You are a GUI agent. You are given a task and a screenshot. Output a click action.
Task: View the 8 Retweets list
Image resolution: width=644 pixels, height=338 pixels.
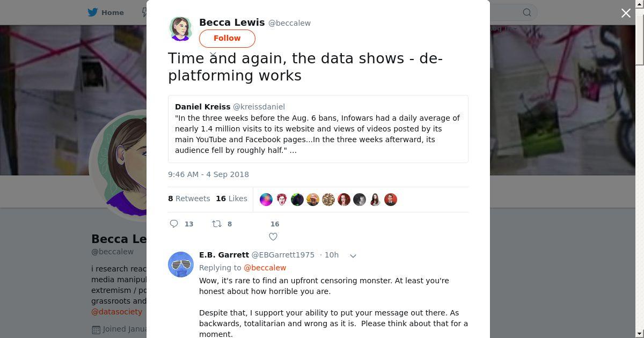(189, 199)
